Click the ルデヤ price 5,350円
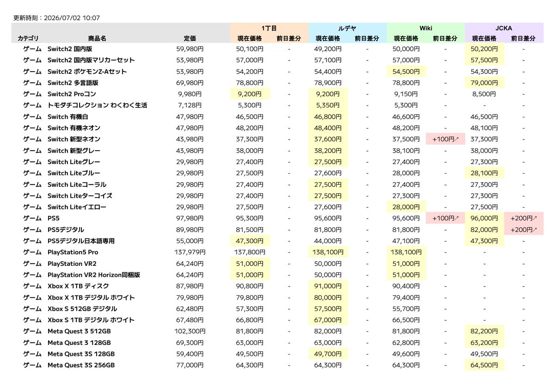The image size is (555, 392). [328, 105]
